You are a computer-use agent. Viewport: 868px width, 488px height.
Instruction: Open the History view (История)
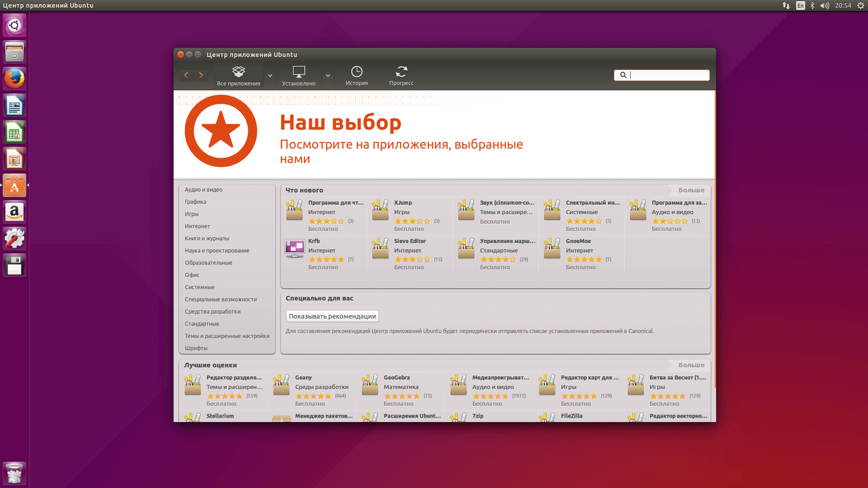tap(357, 75)
